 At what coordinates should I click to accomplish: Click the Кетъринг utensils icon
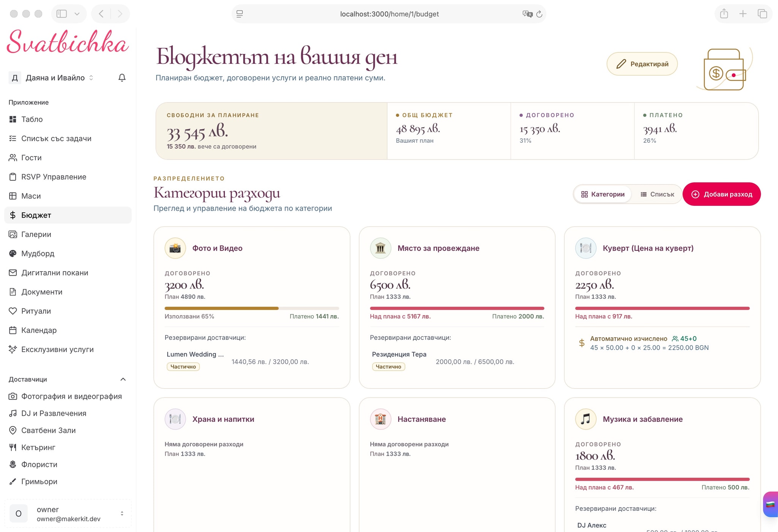[x=13, y=447]
